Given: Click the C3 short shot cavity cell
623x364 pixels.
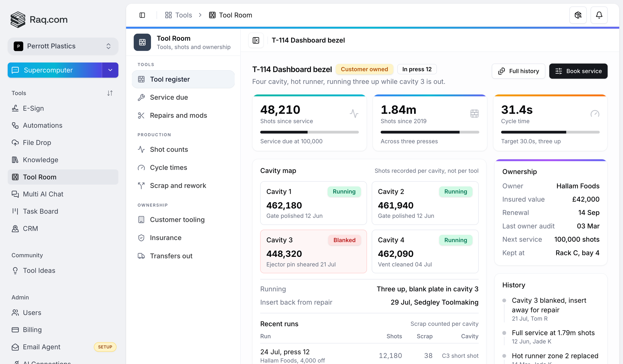Looking at the screenshot, I should click(x=460, y=356).
